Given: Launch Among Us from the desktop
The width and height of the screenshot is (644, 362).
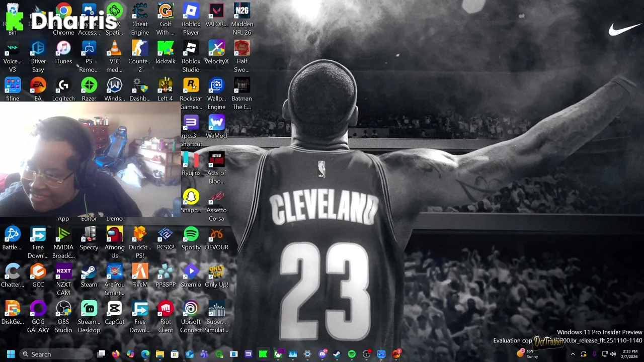Looking at the screenshot, I should coord(115,242).
